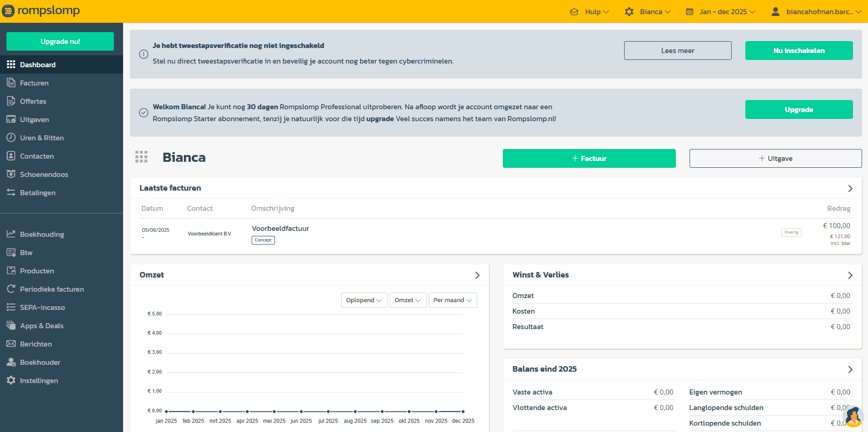Click the Btw calculator icon
The height and width of the screenshot is (432, 868).
[11, 252]
